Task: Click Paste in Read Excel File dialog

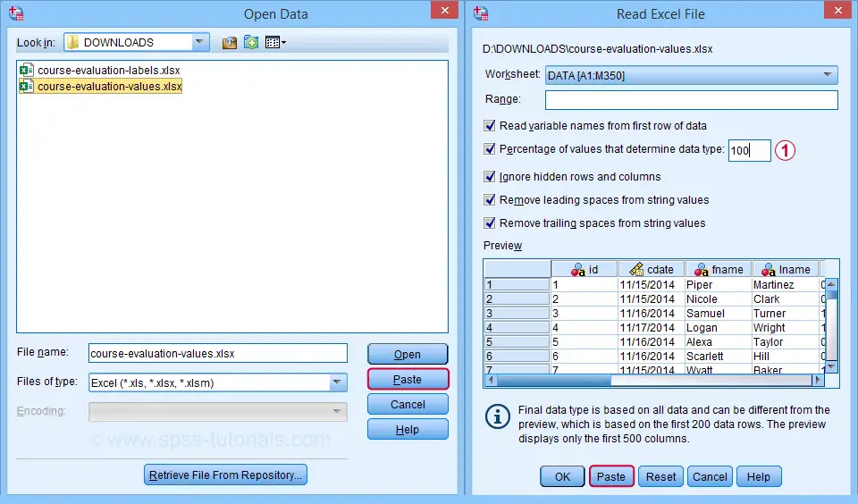Action: tap(611, 476)
